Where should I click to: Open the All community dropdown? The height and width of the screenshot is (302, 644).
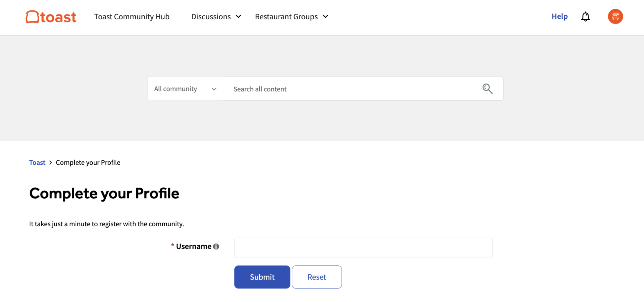point(176,89)
